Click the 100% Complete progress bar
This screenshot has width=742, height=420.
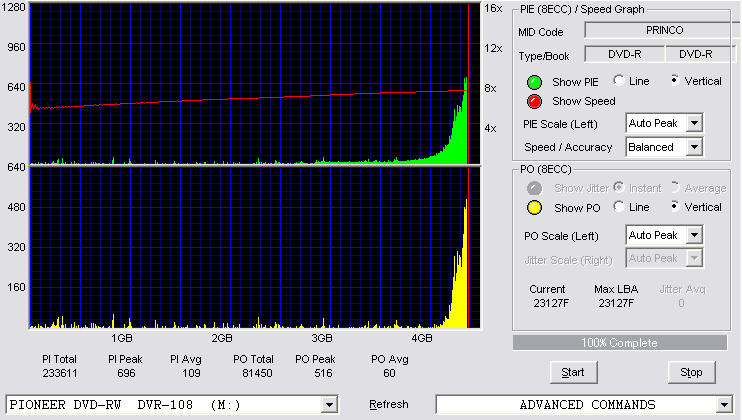tap(620, 343)
